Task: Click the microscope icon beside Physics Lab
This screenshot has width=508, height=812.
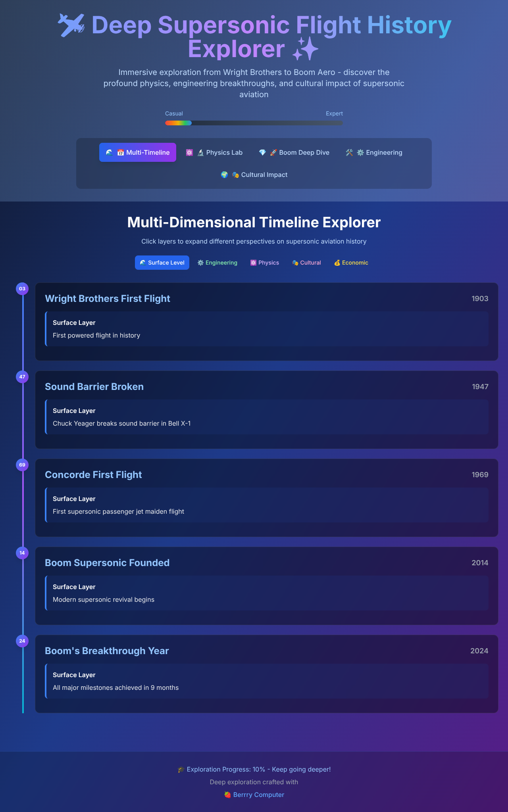Action: point(200,152)
